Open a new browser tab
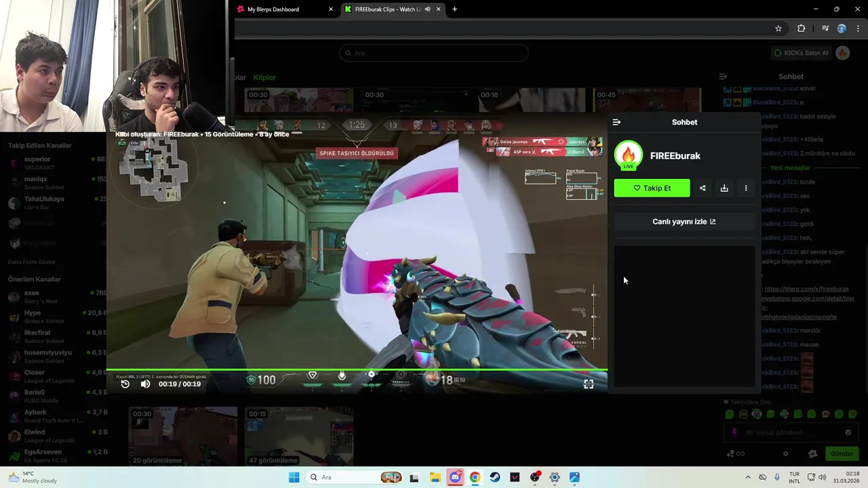The width and height of the screenshot is (868, 488). 454,9
